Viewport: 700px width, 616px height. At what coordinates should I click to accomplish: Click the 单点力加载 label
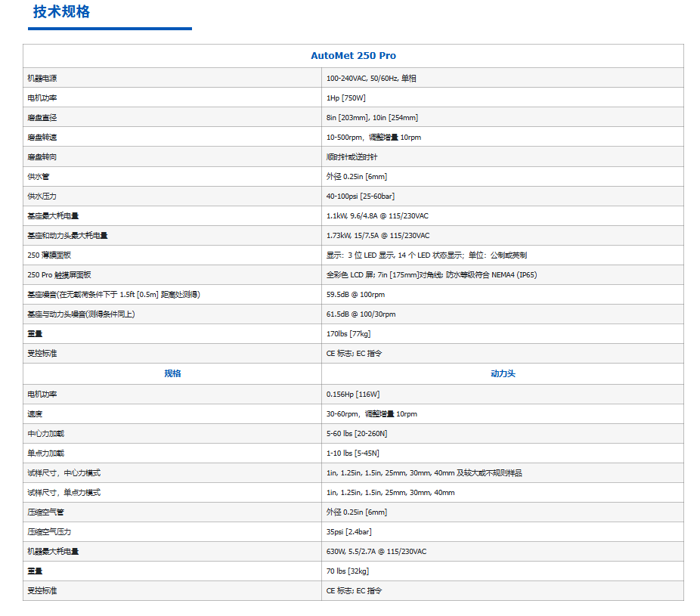(x=45, y=453)
